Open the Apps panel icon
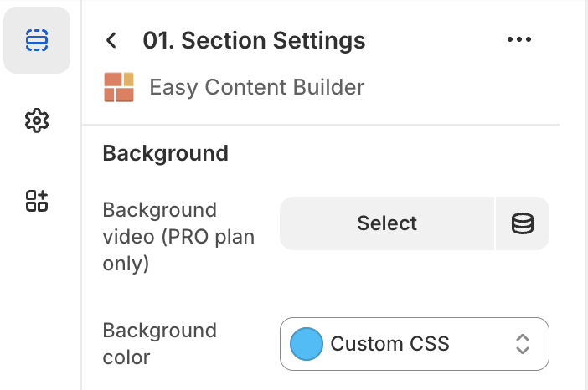Screen dimensions: 588x390 [x=37, y=201]
